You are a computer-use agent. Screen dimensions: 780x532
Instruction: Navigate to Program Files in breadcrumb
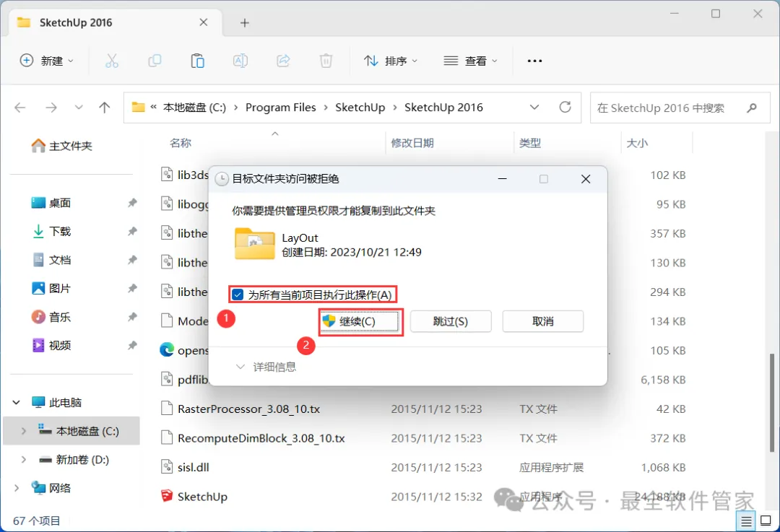(280, 108)
